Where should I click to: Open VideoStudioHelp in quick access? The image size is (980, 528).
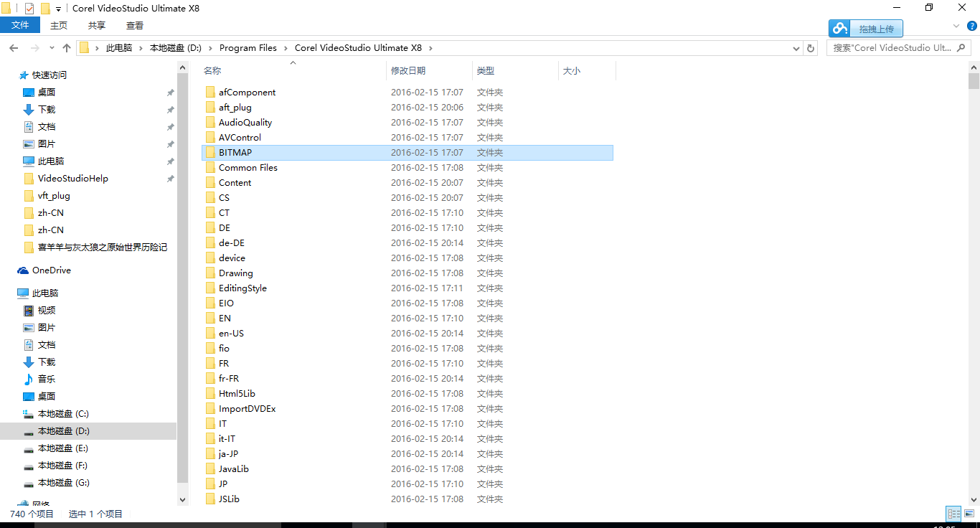click(x=73, y=178)
